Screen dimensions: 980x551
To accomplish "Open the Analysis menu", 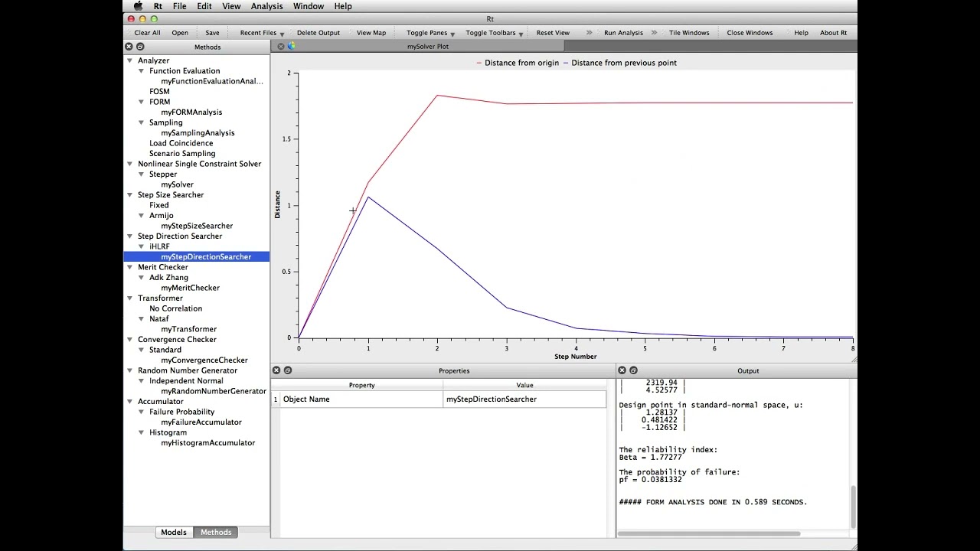I will (x=267, y=6).
